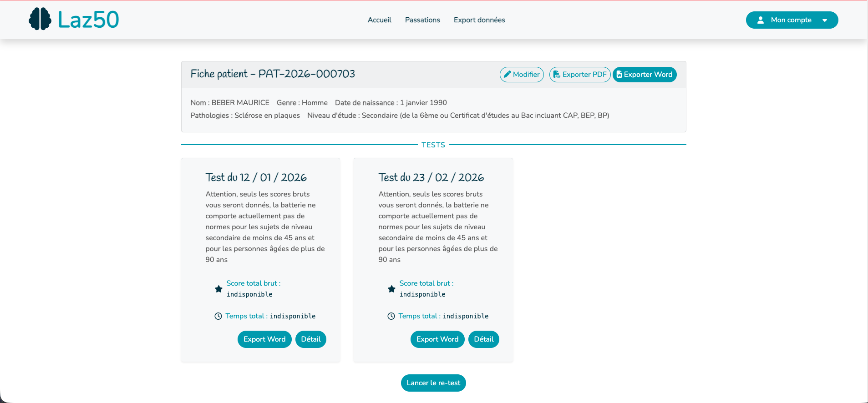Click the user icon in Mon compte
The image size is (868, 403).
tap(761, 20)
